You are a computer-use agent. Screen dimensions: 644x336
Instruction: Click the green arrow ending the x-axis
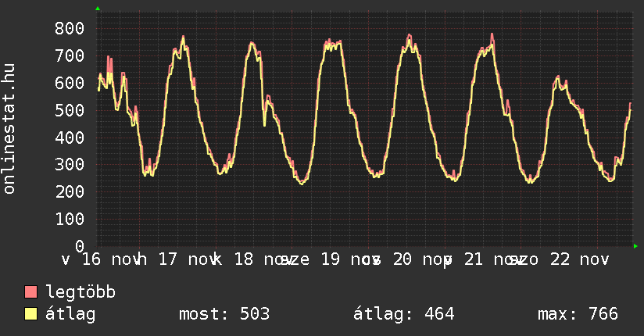pos(636,246)
